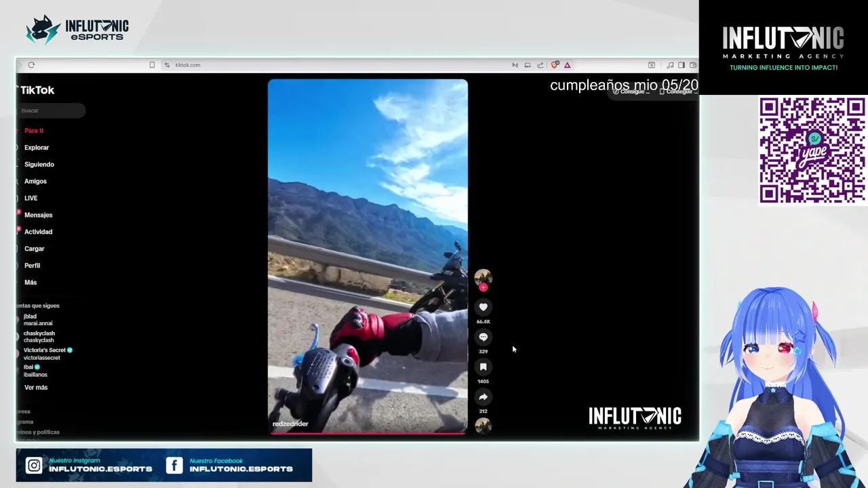
Task: Open the Brave Rewards triangle icon
Action: (567, 65)
